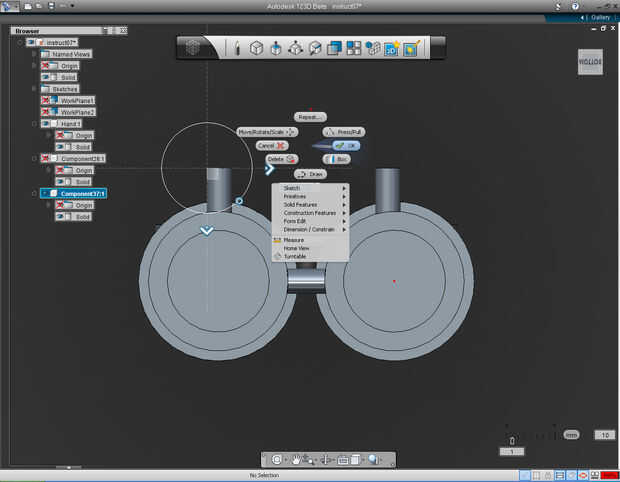Image resolution: width=620 pixels, height=482 pixels.
Task: Click the orbit wheel icon in navigation bar
Action: (x=277, y=459)
